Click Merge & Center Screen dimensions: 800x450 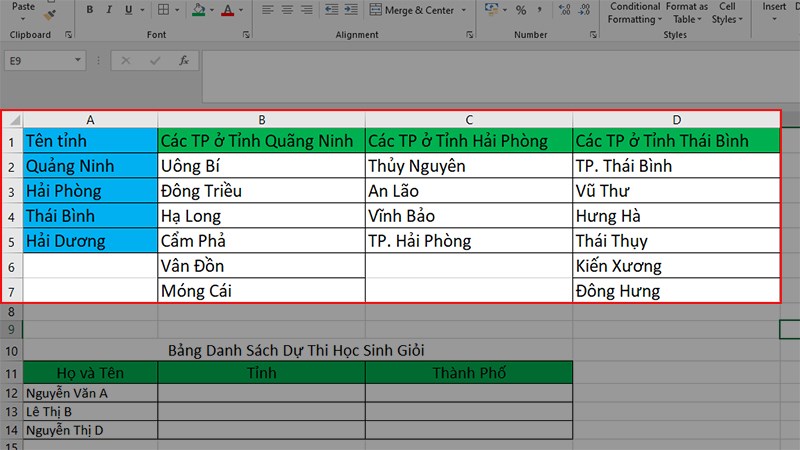pyautogui.click(x=412, y=10)
